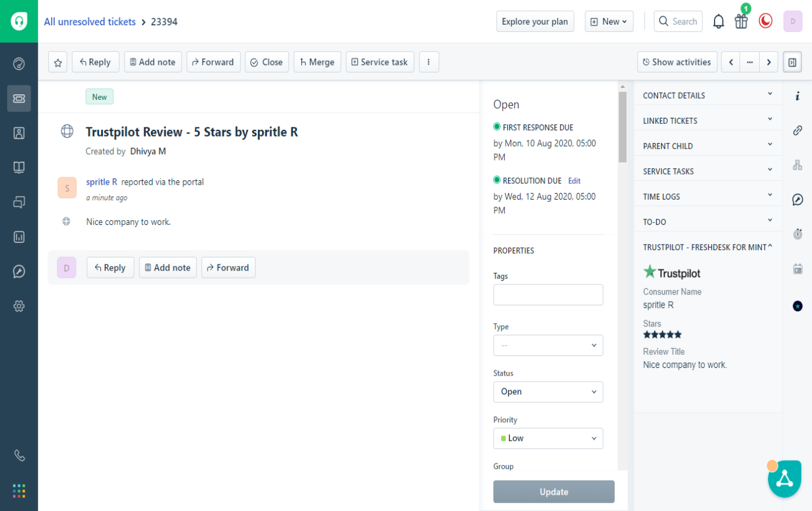Open the Admin settings gear icon
This screenshot has height=511, width=812.
click(19, 305)
